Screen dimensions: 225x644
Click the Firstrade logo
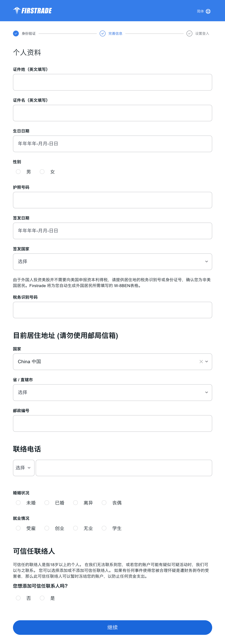coord(32,10)
